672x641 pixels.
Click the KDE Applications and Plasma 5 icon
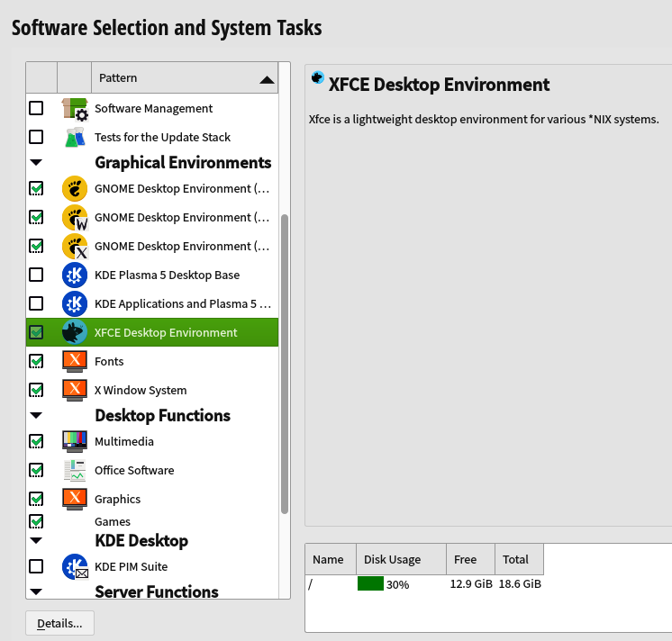pos(75,303)
